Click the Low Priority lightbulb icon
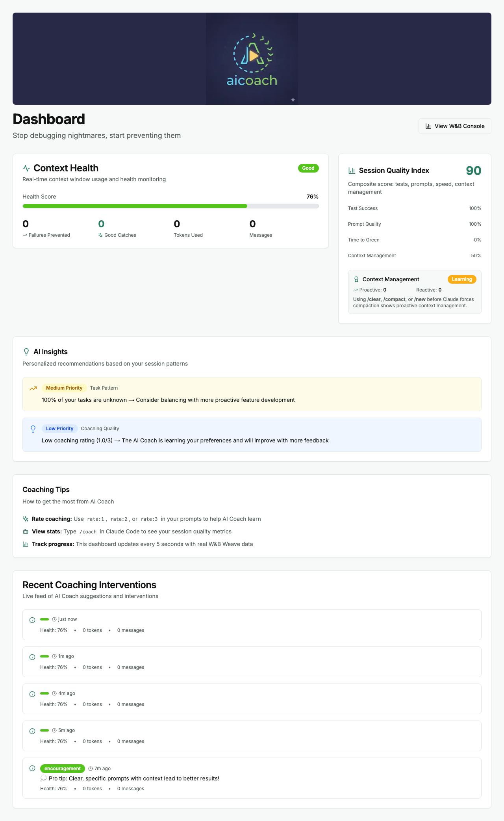 click(x=33, y=429)
